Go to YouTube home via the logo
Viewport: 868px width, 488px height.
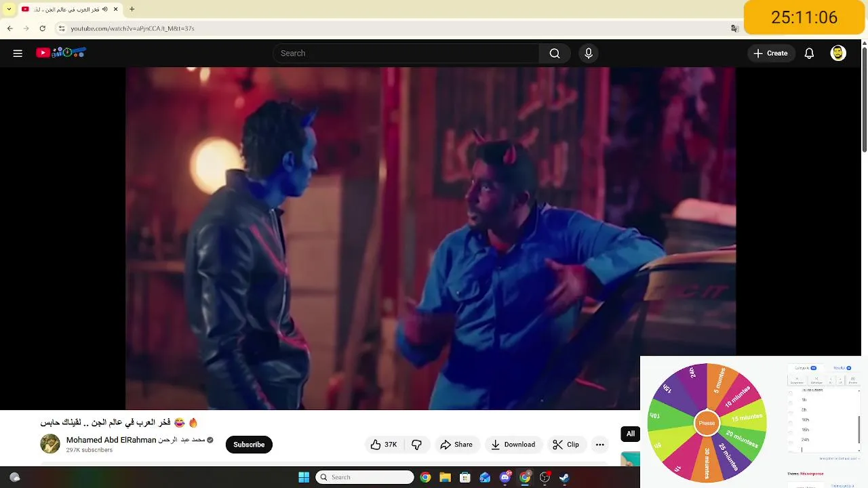(x=61, y=53)
